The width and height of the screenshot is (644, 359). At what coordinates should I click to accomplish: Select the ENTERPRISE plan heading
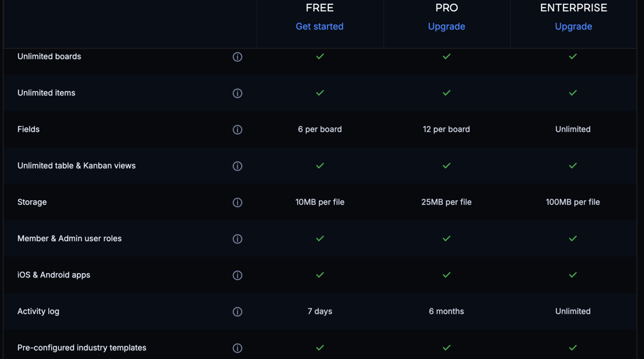[573, 8]
